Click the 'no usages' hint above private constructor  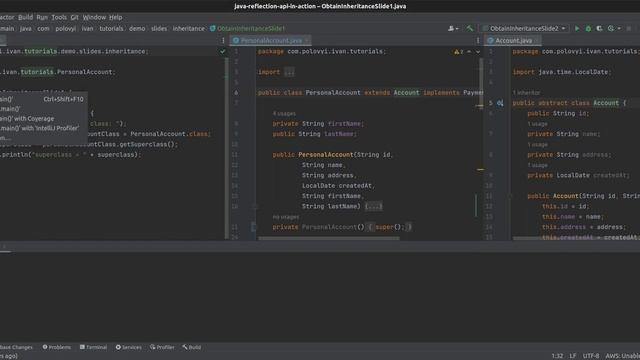(286, 217)
